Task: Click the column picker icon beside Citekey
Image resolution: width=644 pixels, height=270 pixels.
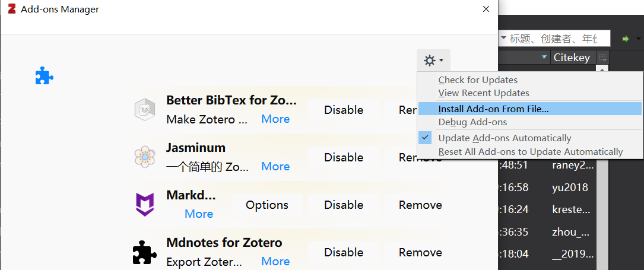Action: (603, 58)
